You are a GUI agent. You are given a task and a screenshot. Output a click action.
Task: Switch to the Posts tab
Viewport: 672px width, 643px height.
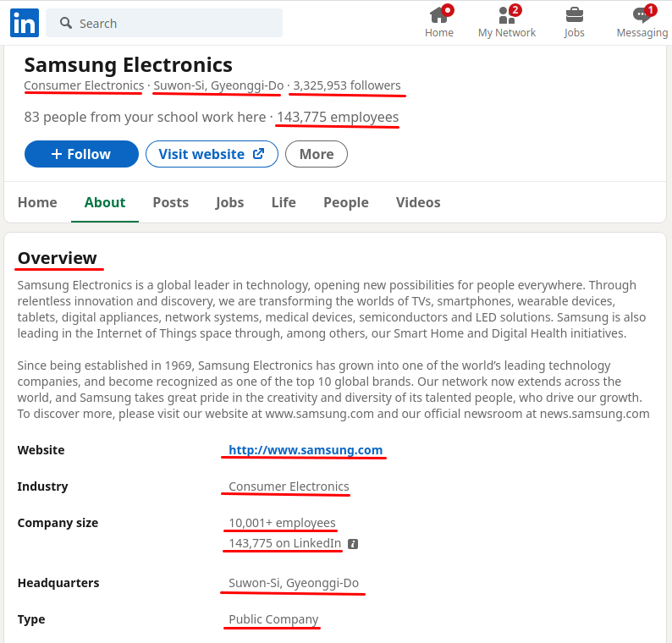coord(171,202)
